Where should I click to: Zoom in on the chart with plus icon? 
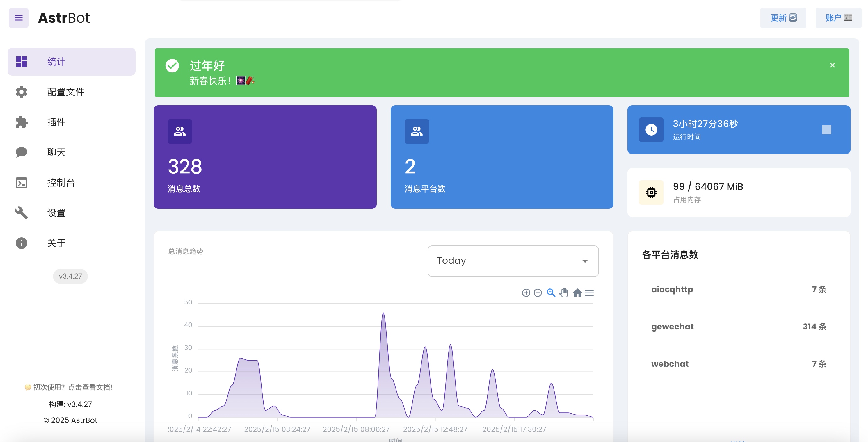coord(526,293)
